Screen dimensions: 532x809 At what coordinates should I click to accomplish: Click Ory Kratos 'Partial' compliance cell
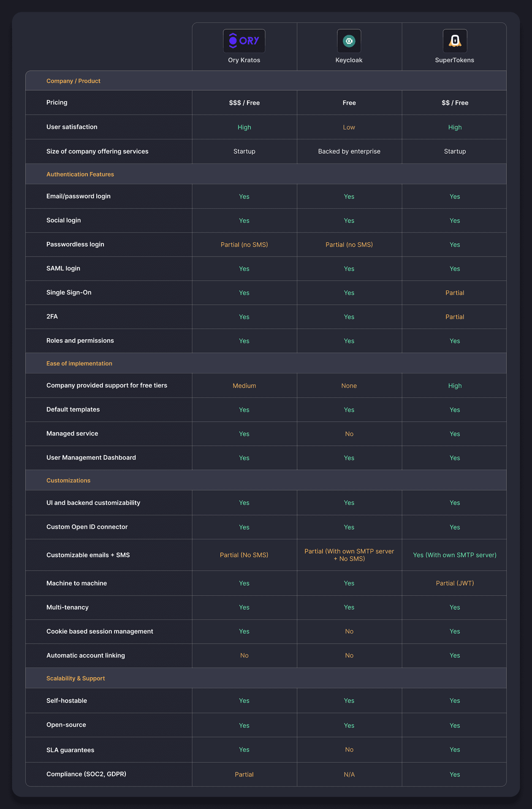(244, 774)
